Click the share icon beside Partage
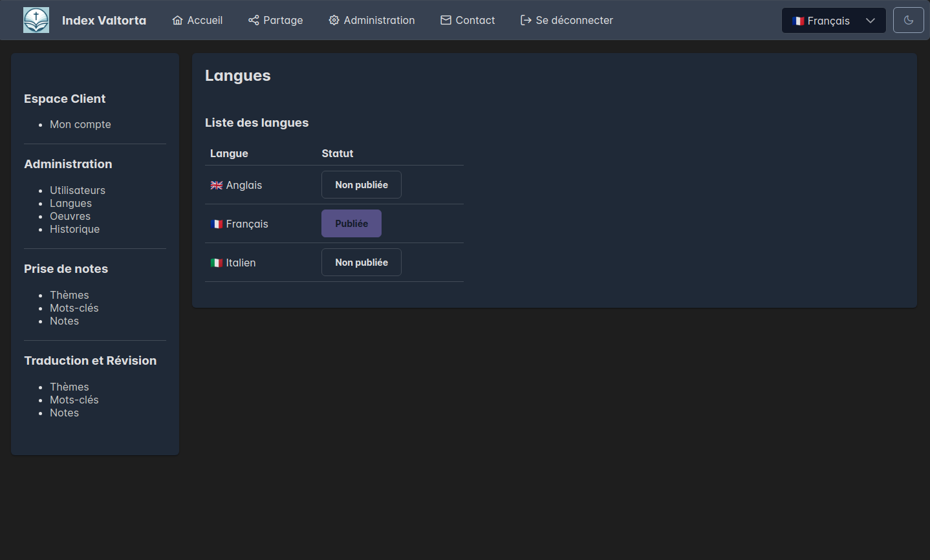930x560 pixels. click(x=254, y=20)
